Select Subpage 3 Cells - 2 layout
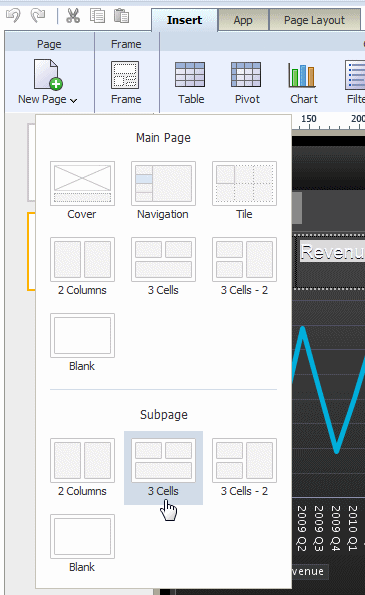 (244, 467)
